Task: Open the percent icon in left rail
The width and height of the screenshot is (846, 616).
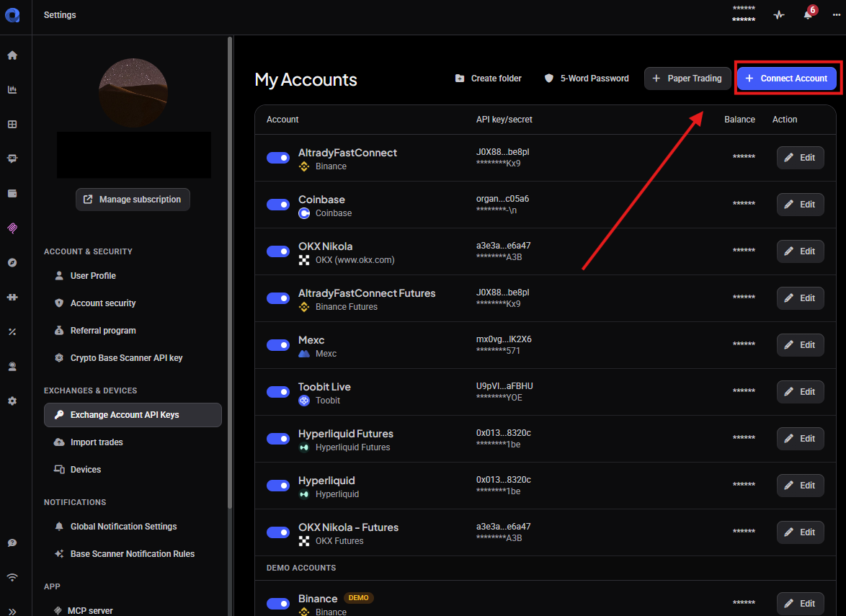Action: tap(12, 331)
